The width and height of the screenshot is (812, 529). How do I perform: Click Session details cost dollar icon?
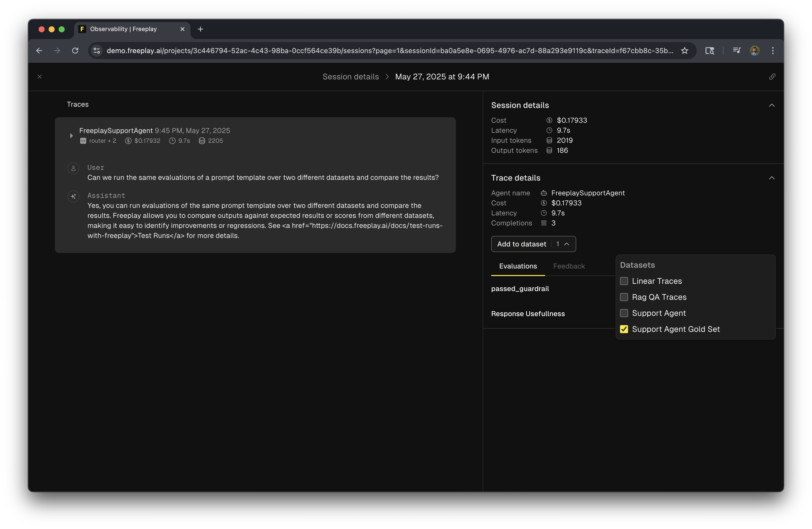549,120
